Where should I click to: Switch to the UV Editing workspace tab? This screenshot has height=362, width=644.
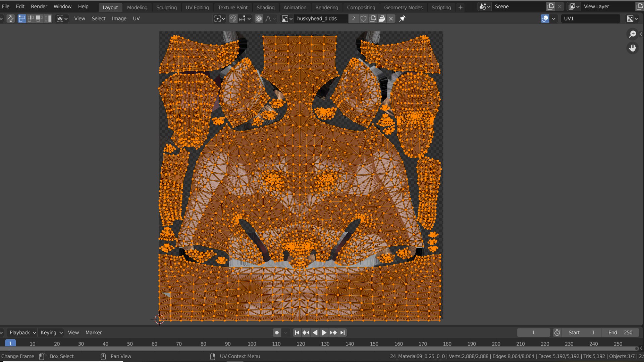point(197,7)
